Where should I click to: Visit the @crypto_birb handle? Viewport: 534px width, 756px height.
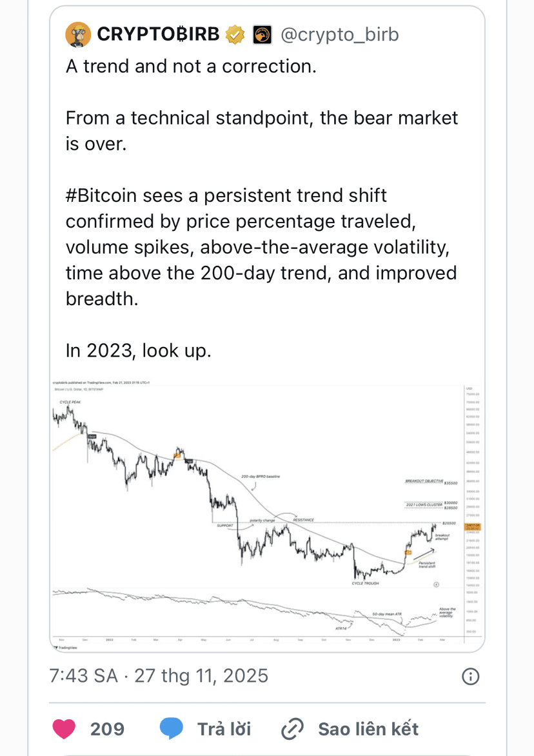coord(340,35)
